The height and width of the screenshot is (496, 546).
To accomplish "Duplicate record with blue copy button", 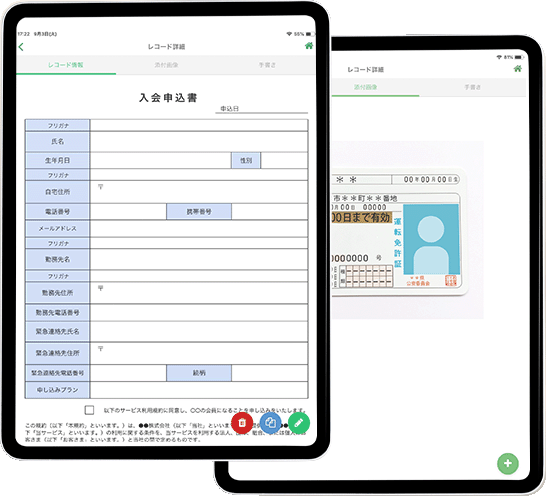I will click(x=270, y=423).
